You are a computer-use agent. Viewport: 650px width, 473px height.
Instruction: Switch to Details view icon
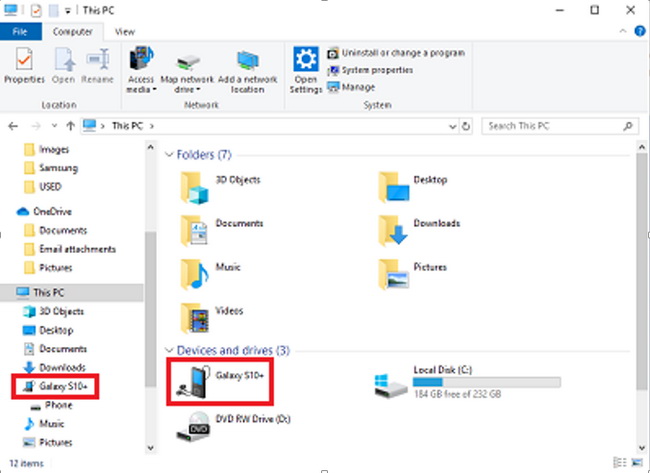pos(620,462)
